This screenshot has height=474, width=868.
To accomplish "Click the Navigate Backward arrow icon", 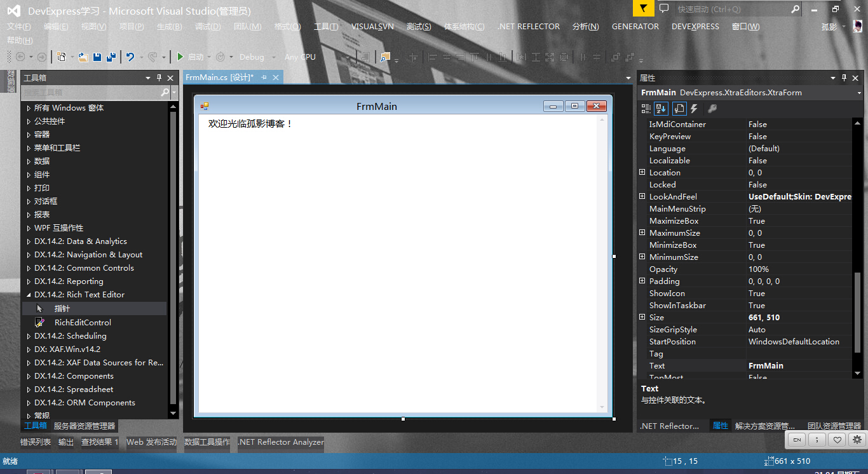I will pyautogui.click(x=20, y=57).
